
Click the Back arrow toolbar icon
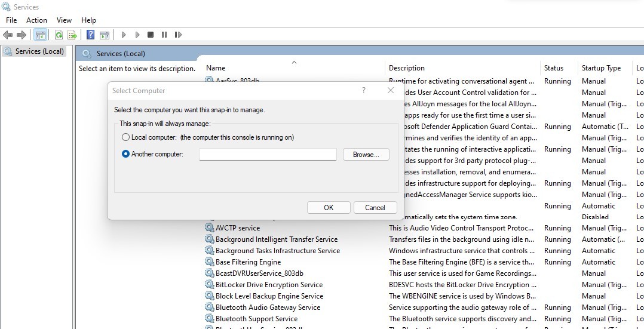point(8,35)
